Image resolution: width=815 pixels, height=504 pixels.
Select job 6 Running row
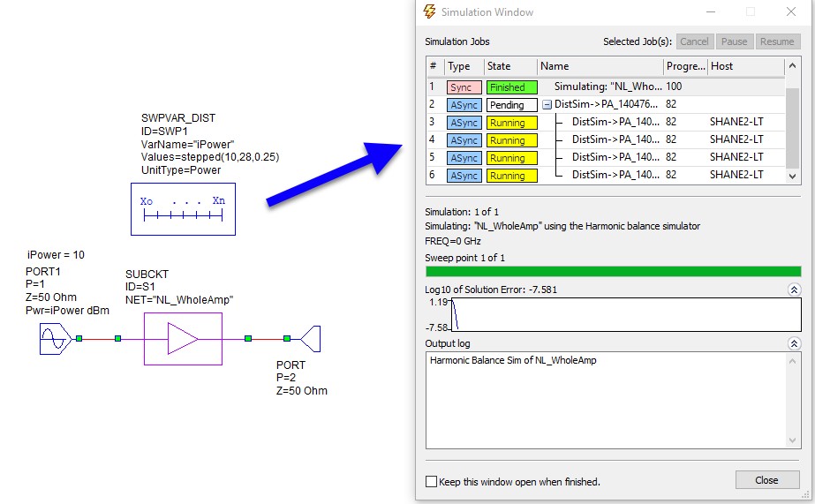point(606,175)
